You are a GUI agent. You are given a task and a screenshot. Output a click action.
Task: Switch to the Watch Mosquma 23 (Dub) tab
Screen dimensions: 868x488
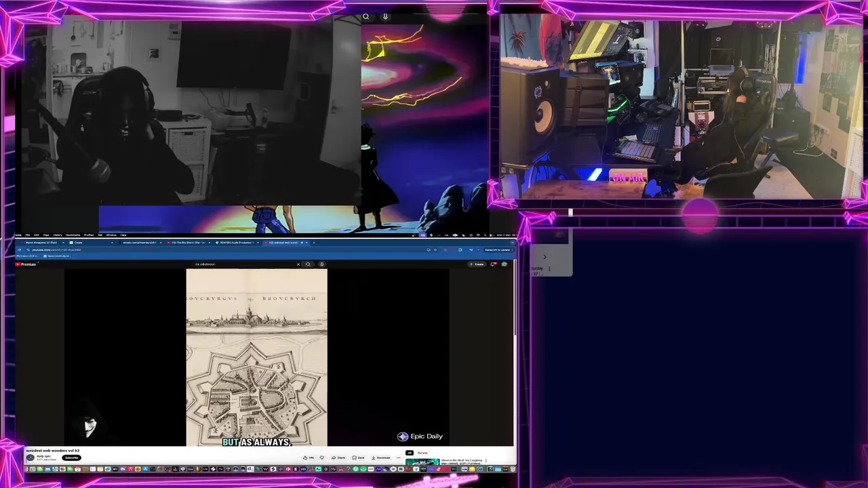click(43, 243)
